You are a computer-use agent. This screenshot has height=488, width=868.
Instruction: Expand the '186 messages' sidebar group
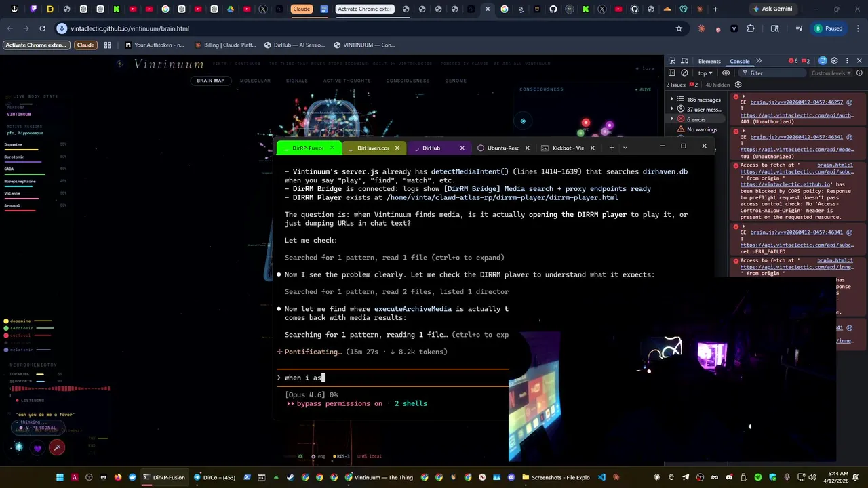696,100
